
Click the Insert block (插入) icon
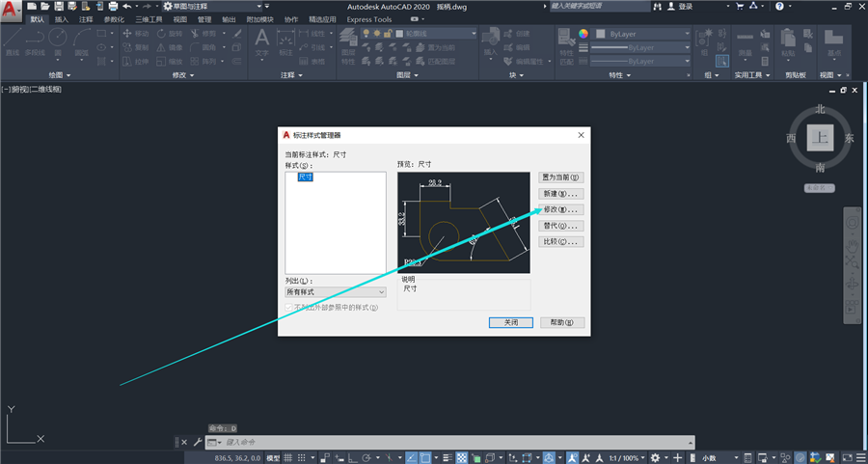point(491,42)
